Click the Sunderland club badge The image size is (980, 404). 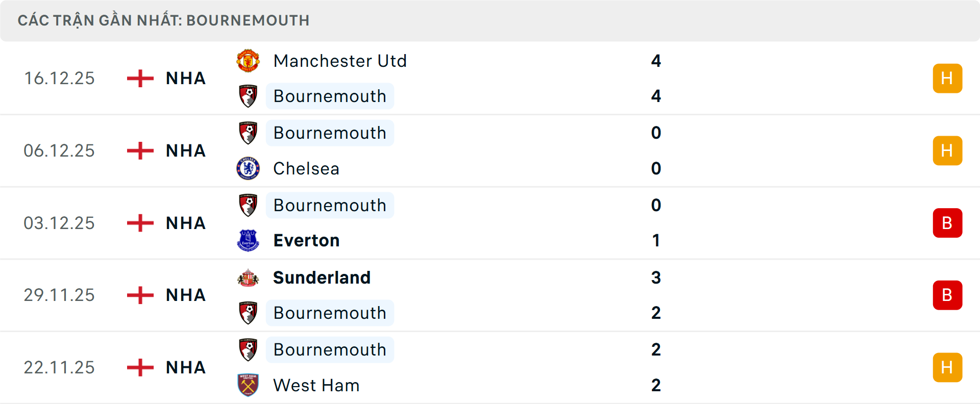248,277
